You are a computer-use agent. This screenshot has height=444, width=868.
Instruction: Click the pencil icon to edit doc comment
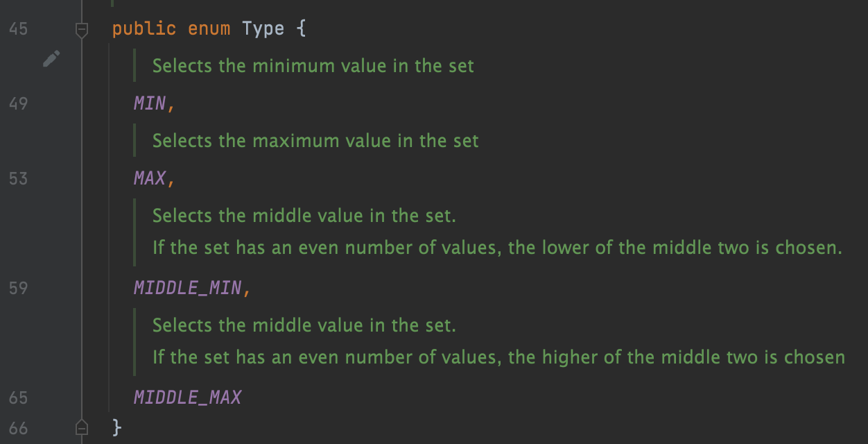51,59
